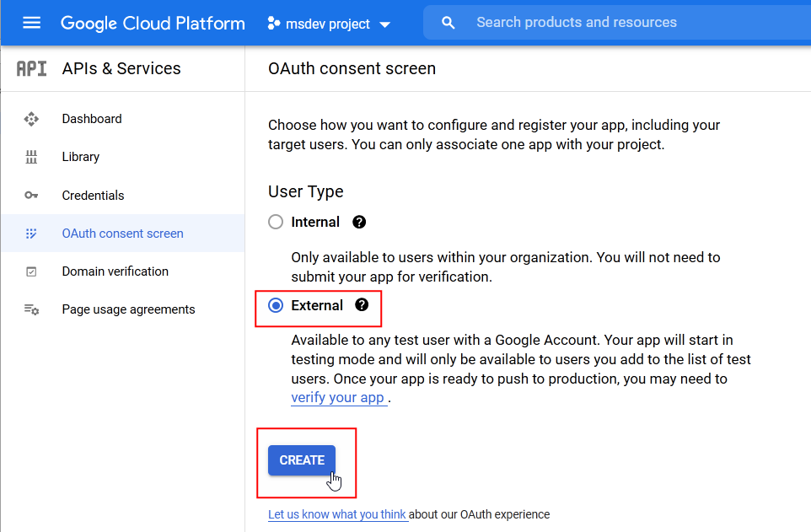Open the Credentials menu item

click(93, 196)
